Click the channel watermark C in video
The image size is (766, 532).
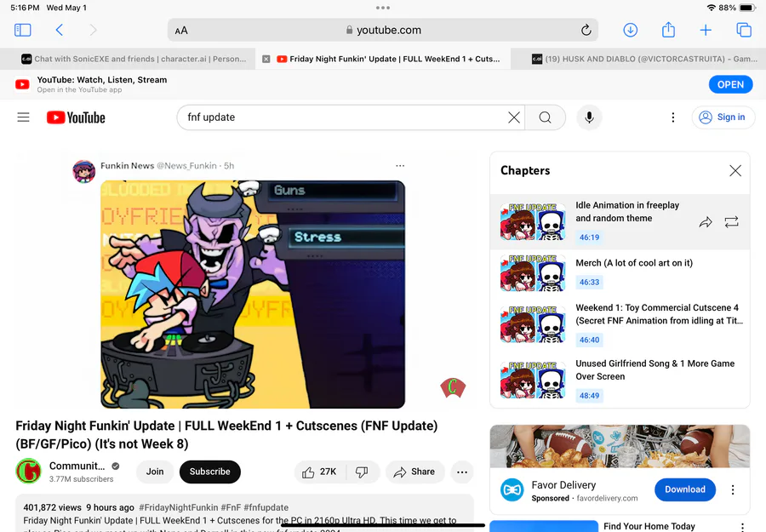[x=453, y=387]
